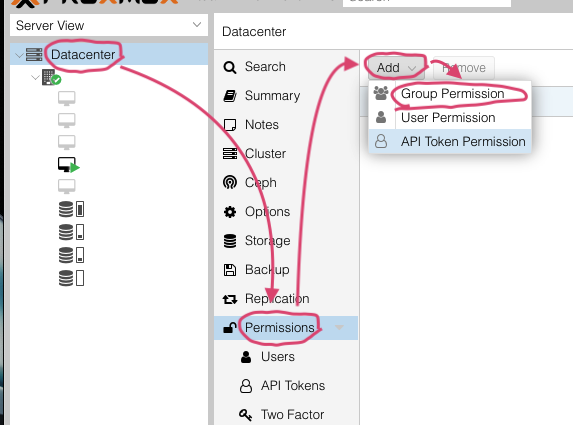Click the Storage database icon
The height and width of the screenshot is (425, 573).
click(x=230, y=241)
